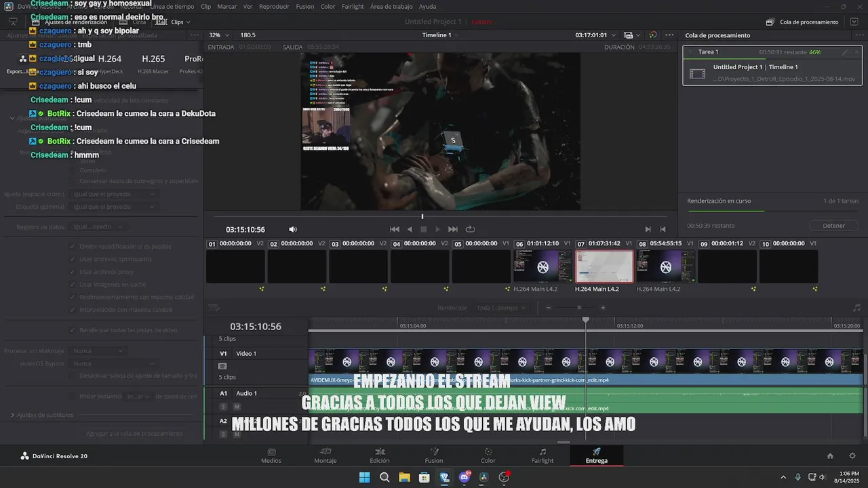Open the Reproducir menu

(x=274, y=6)
